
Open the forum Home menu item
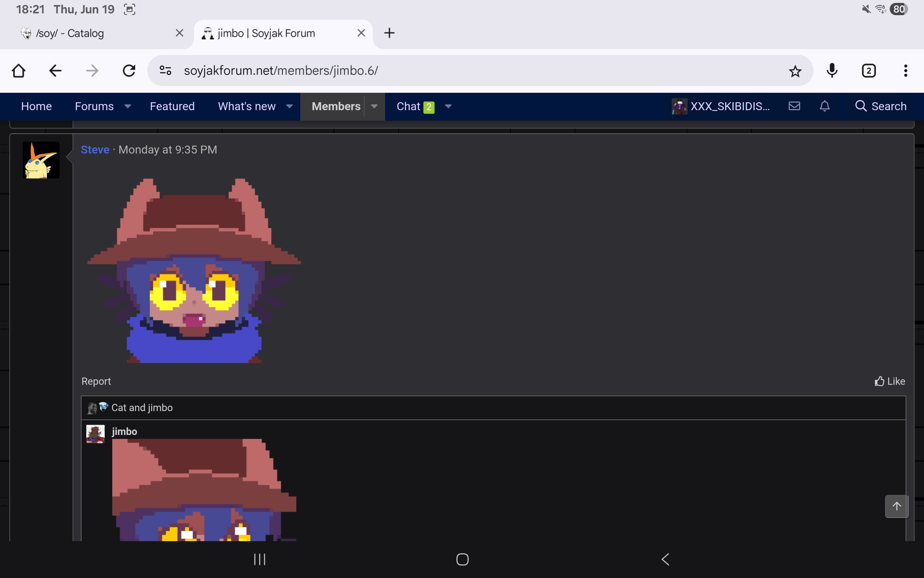(36, 106)
